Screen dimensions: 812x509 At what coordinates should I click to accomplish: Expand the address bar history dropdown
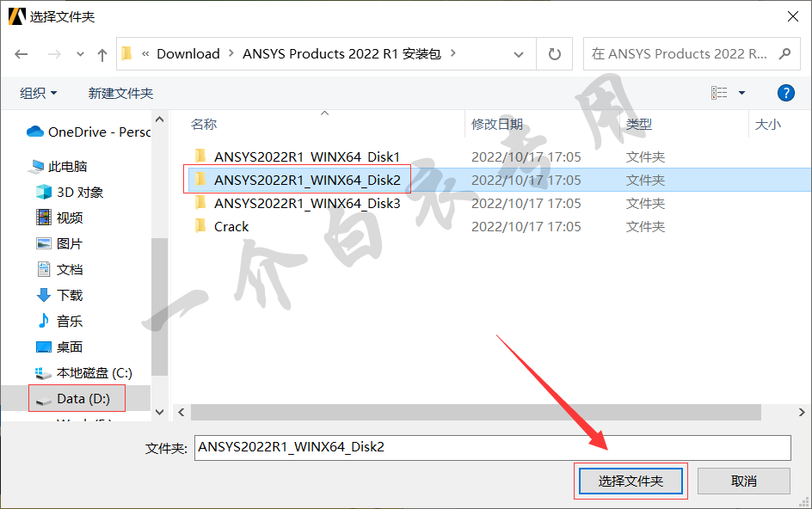pos(519,54)
